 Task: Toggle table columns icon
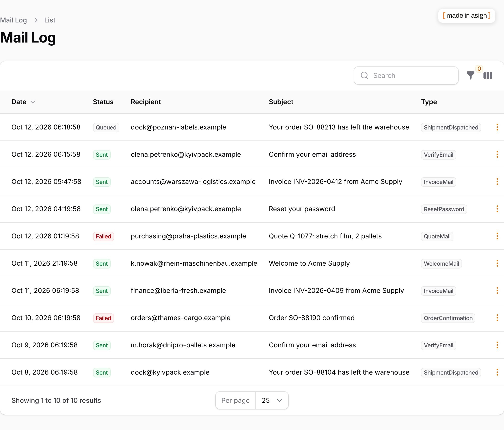[488, 75]
